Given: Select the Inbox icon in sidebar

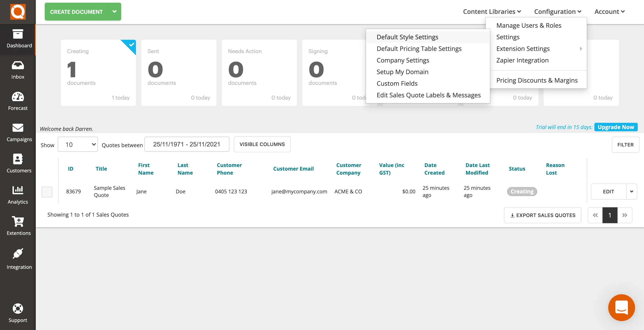Looking at the screenshot, I should pyautogui.click(x=17, y=66).
